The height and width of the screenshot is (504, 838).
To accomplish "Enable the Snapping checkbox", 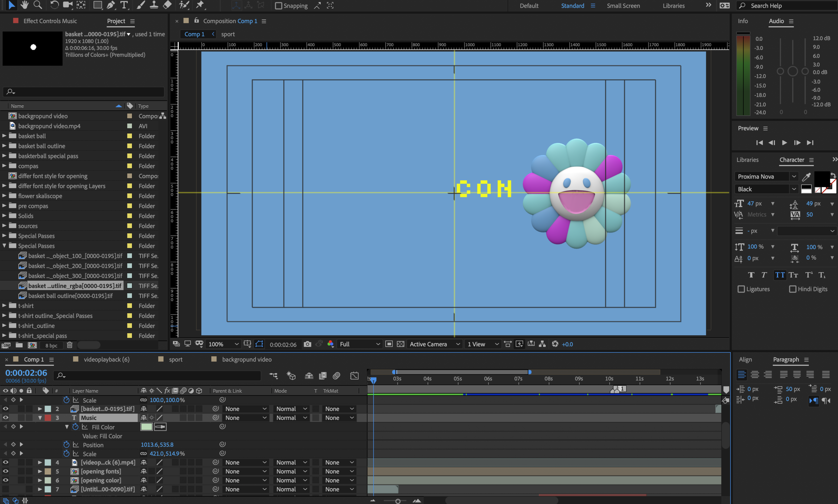I will click(x=278, y=6).
